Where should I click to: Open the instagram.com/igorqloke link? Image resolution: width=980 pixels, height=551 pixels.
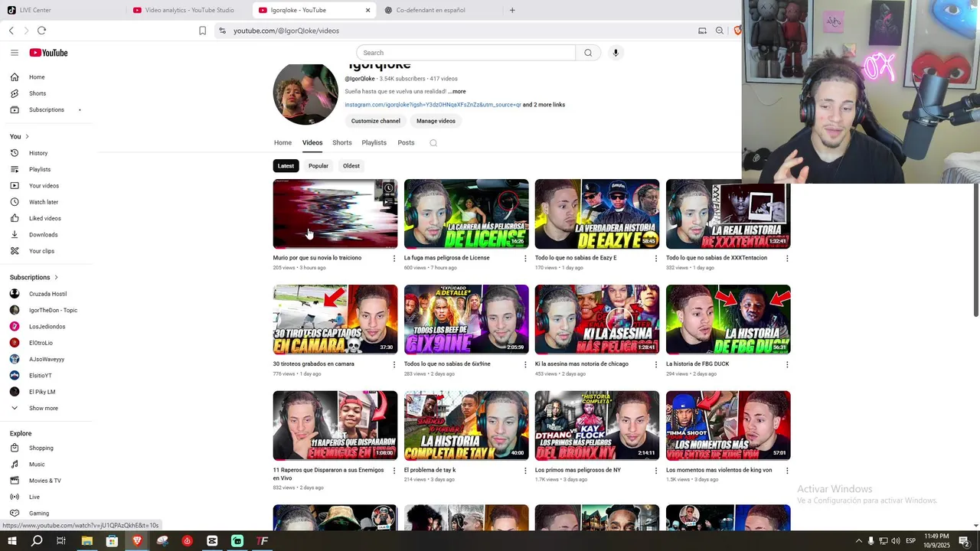[x=433, y=105]
